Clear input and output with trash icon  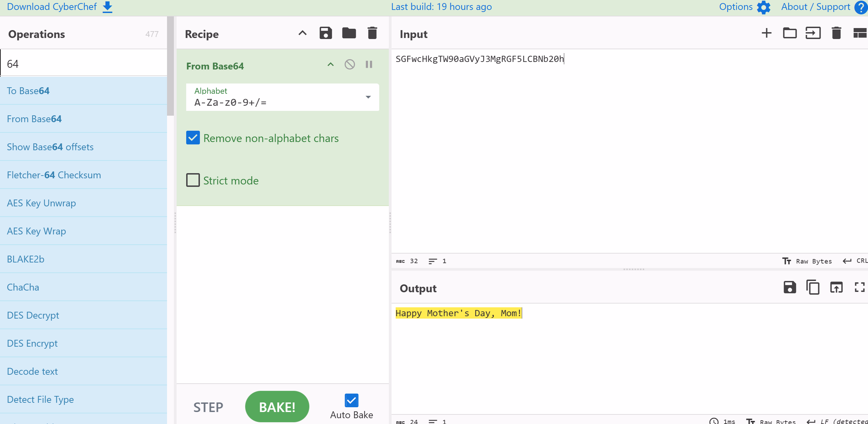pos(837,33)
